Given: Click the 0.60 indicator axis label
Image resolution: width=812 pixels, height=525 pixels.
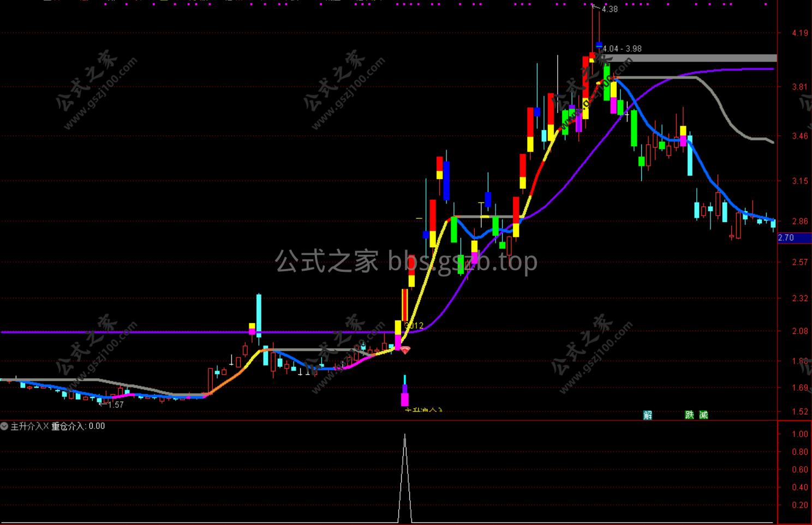Looking at the screenshot, I should pyautogui.click(x=800, y=469).
